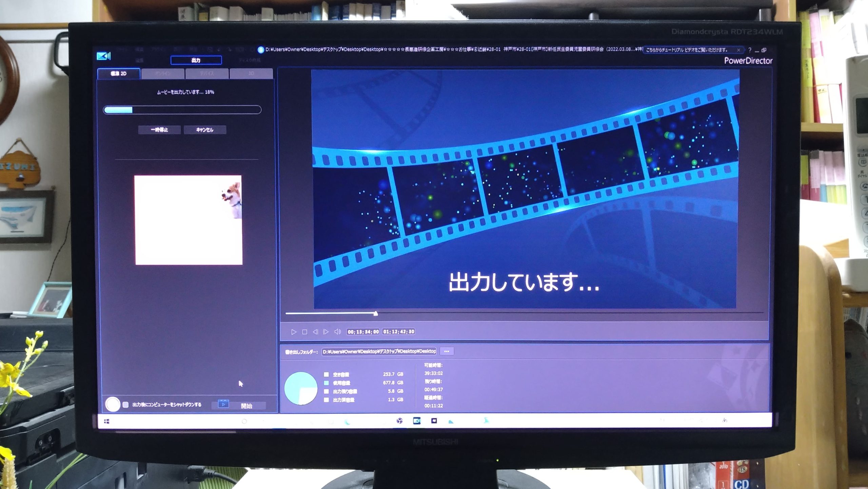Click the 39:33:02 available time value
868x489 pixels.
point(434,373)
